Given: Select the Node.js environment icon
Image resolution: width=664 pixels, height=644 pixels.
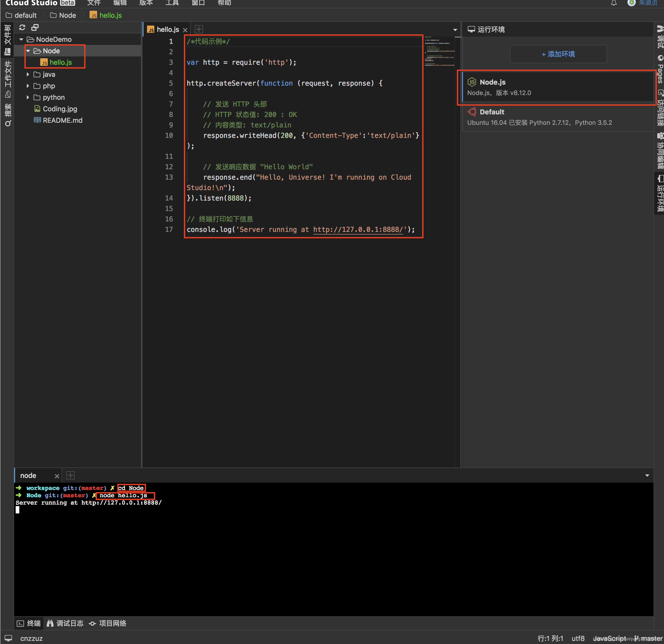Looking at the screenshot, I should (472, 82).
